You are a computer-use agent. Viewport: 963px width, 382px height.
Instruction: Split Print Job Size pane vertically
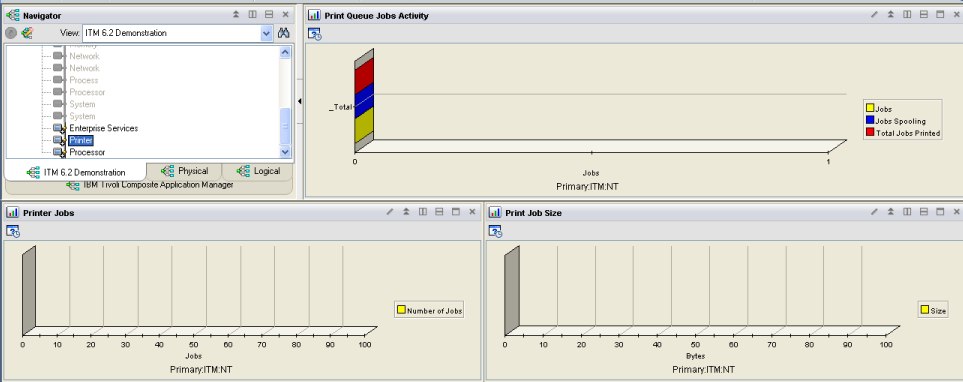(907, 212)
